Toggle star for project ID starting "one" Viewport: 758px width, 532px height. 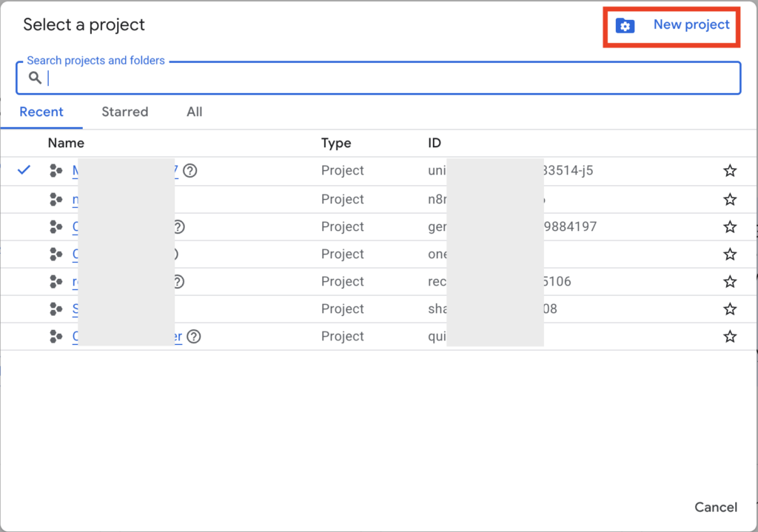pyautogui.click(x=730, y=255)
